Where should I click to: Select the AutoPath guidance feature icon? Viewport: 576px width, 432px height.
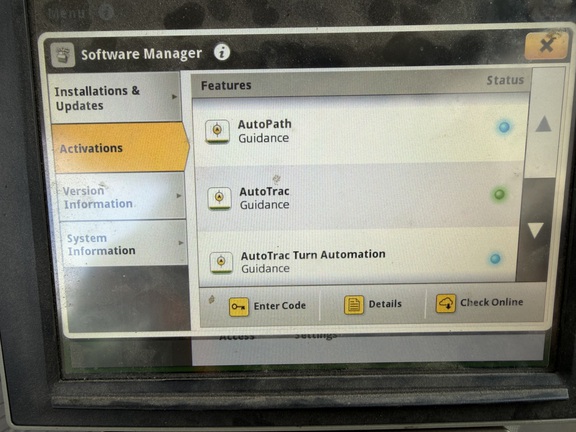point(217,131)
